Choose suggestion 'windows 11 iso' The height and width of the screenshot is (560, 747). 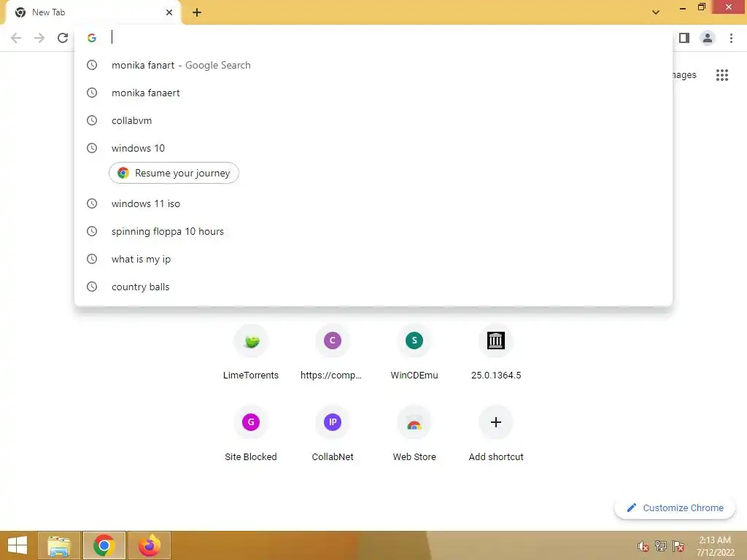tap(373, 204)
